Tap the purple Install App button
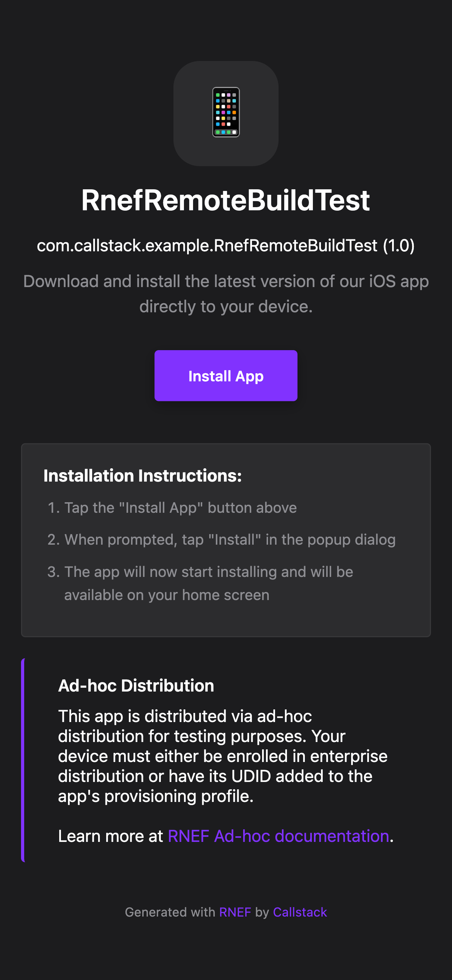The image size is (452, 980). [x=226, y=375]
